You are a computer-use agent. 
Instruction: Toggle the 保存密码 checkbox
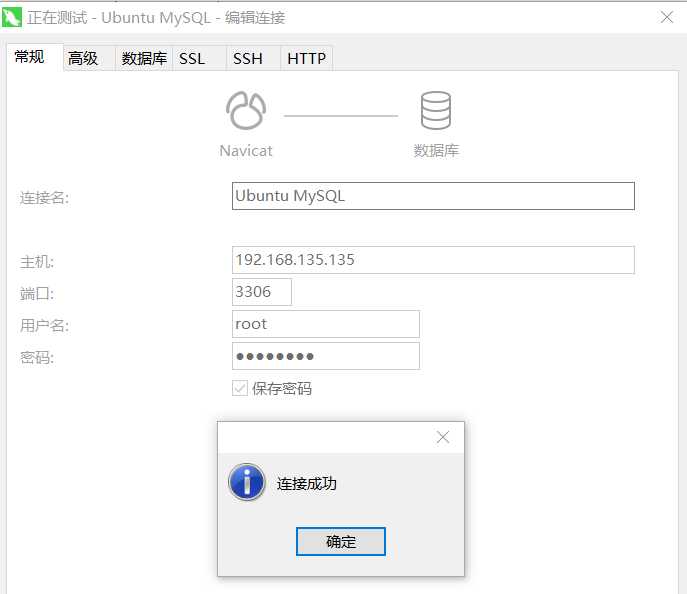coord(240,388)
